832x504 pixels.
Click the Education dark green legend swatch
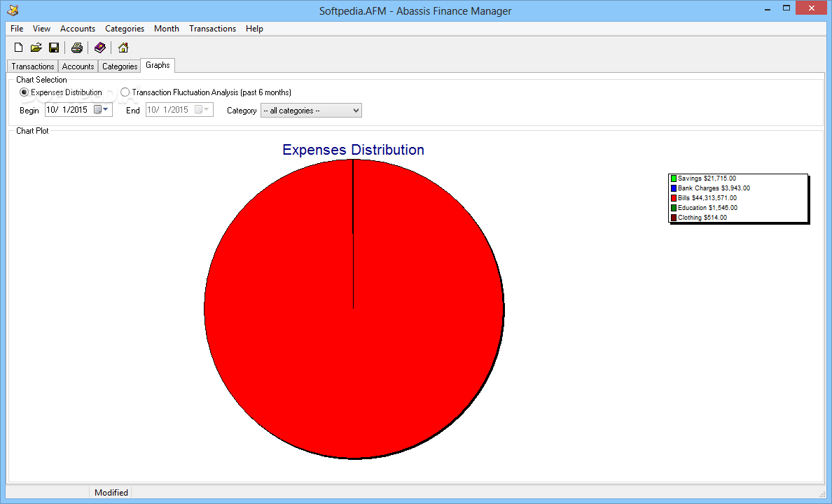(x=673, y=208)
